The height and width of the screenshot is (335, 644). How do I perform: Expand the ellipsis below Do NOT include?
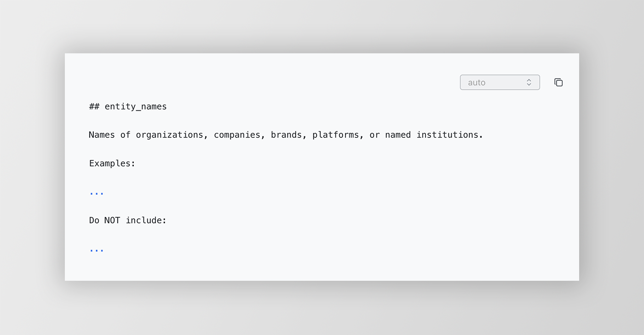tap(97, 249)
